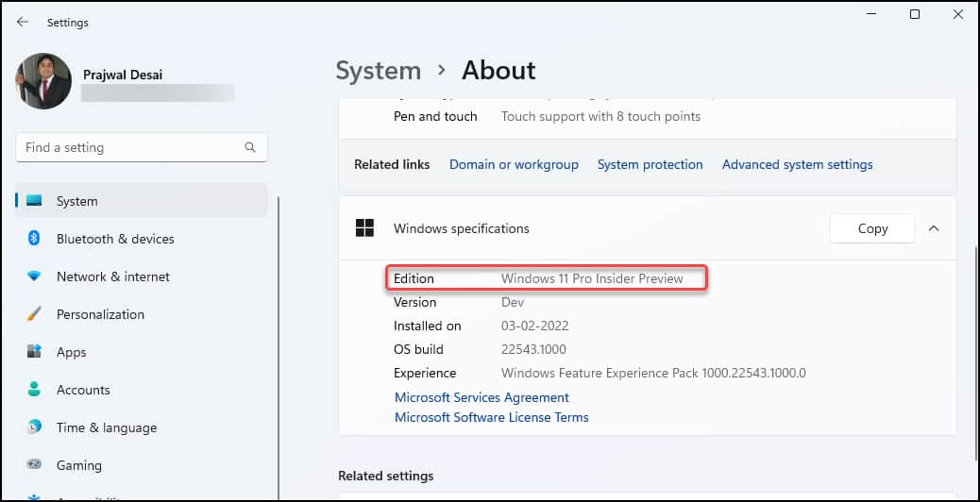This screenshot has width=980, height=502.
Task: Click the Version value Dev
Action: click(513, 302)
